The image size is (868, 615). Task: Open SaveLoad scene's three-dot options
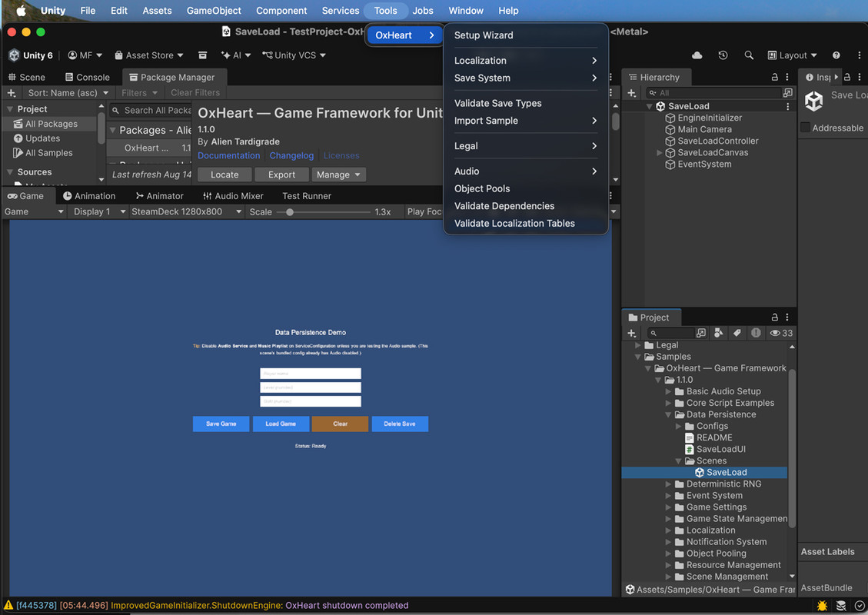788,106
